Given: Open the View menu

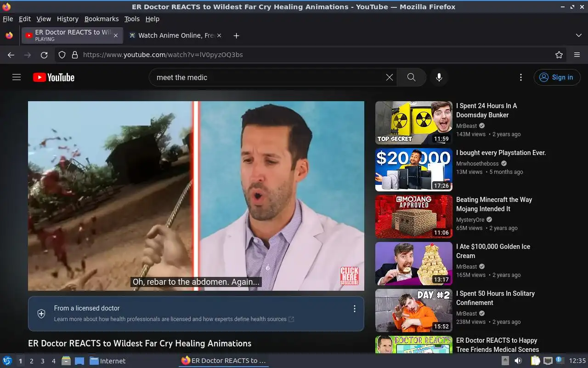Looking at the screenshot, I should pos(44,19).
